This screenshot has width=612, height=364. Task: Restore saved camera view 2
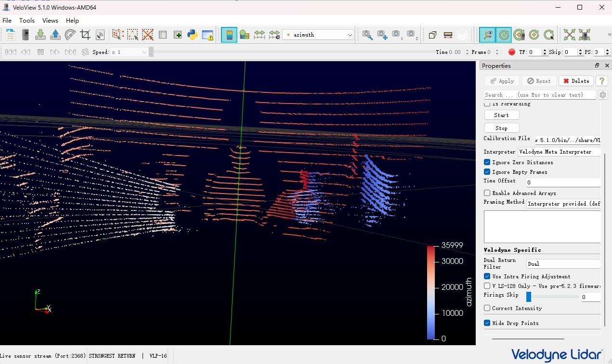coord(412,35)
